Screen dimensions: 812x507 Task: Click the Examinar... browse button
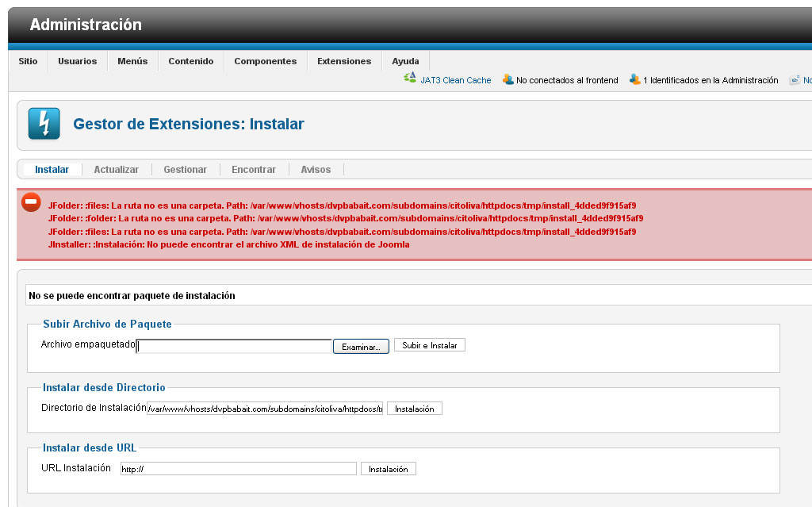(361, 347)
